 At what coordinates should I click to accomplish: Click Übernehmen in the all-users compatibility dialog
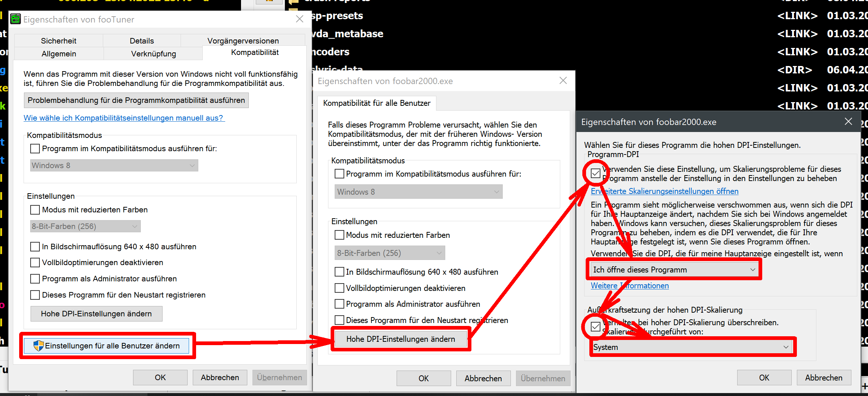[x=543, y=378]
